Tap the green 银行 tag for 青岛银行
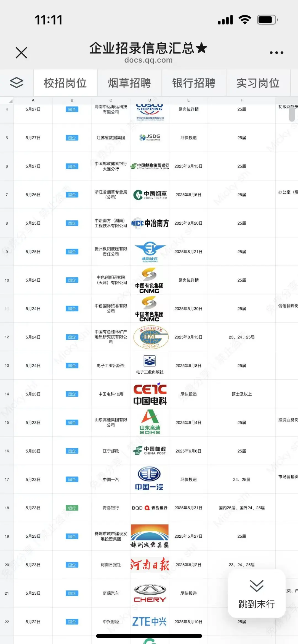Screen dimensions: 298x644 pyautogui.click(x=72, y=508)
